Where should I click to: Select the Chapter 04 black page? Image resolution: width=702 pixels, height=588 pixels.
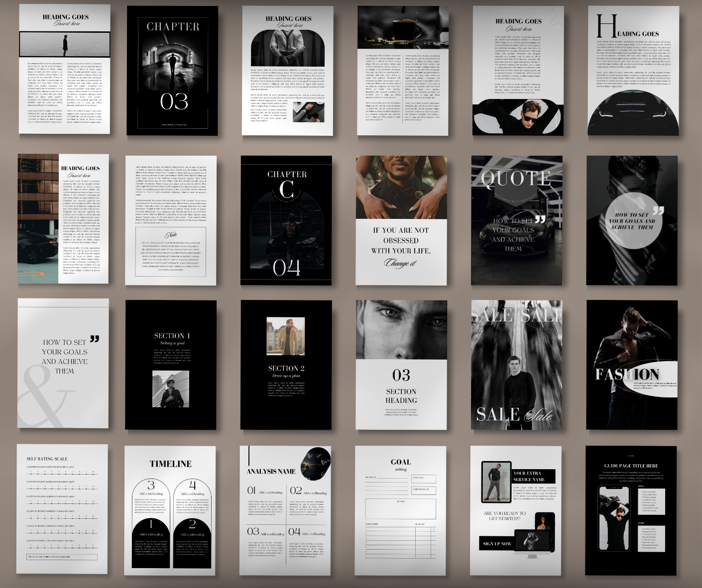click(286, 220)
